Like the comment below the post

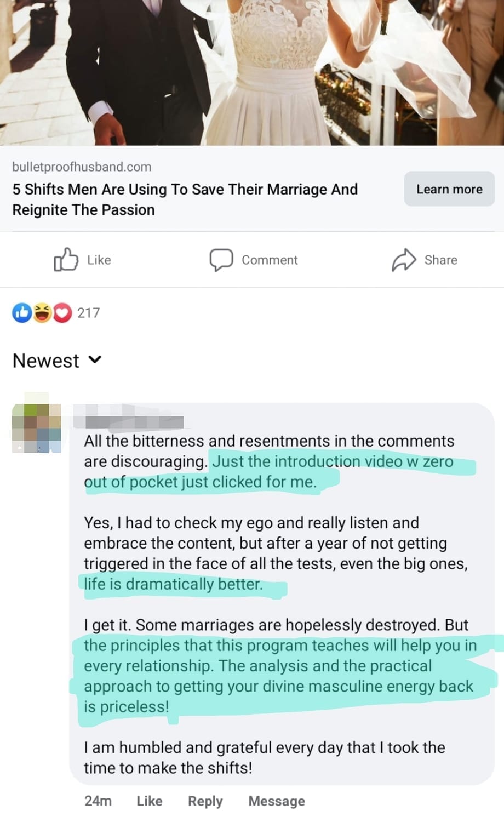click(149, 801)
